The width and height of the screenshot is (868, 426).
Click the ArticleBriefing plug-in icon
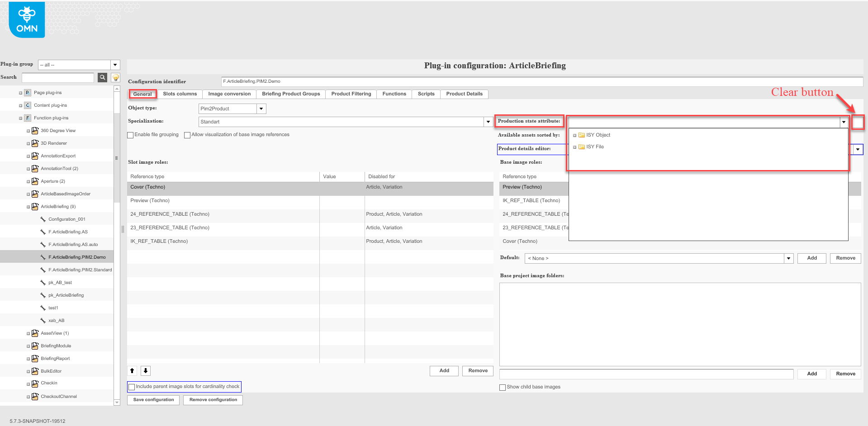click(x=35, y=206)
